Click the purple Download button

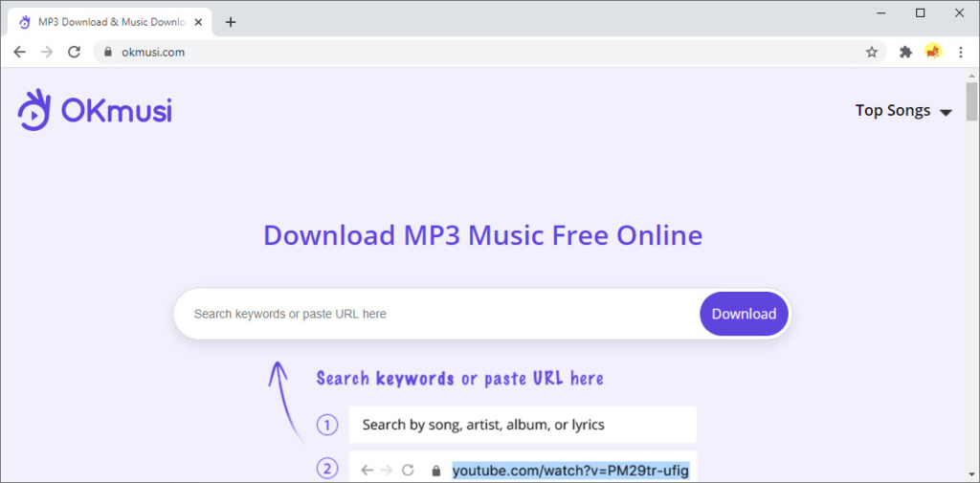click(744, 314)
